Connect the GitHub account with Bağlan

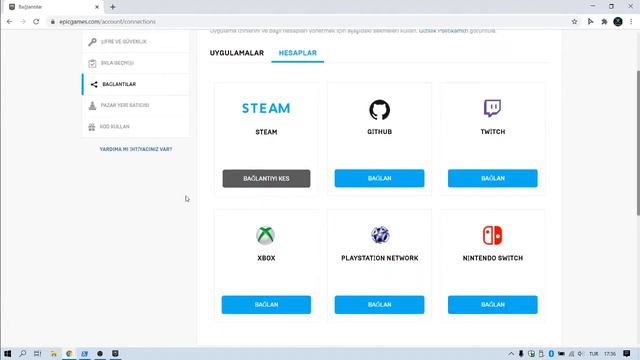coord(380,178)
